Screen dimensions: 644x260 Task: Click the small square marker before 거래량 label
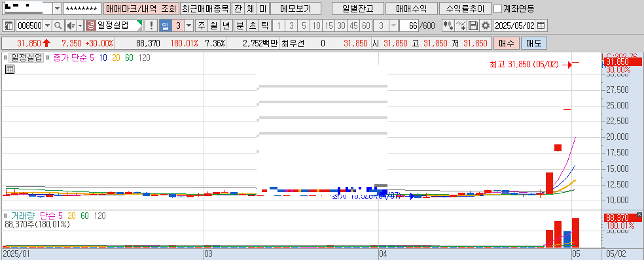tap(6, 216)
